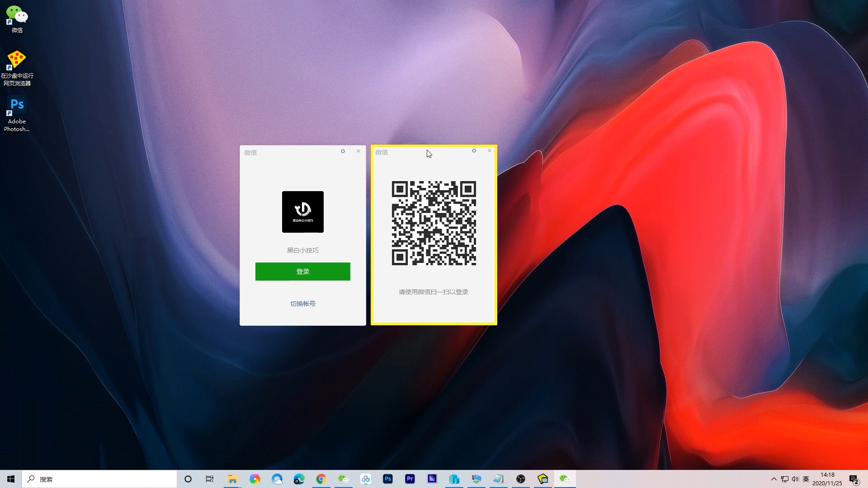
Task: Click the highlighted WeChat icon at taskbar end
Action: (x=565, y=479)
